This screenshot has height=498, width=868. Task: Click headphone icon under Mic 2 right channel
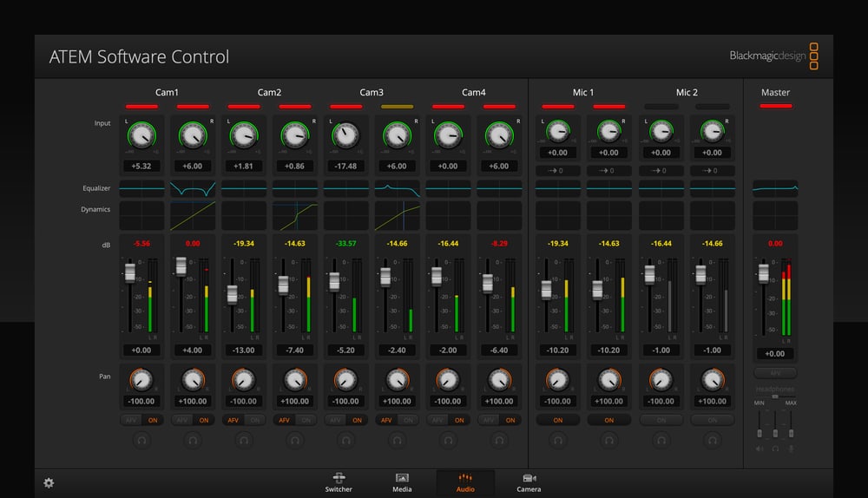coord(713,441)
